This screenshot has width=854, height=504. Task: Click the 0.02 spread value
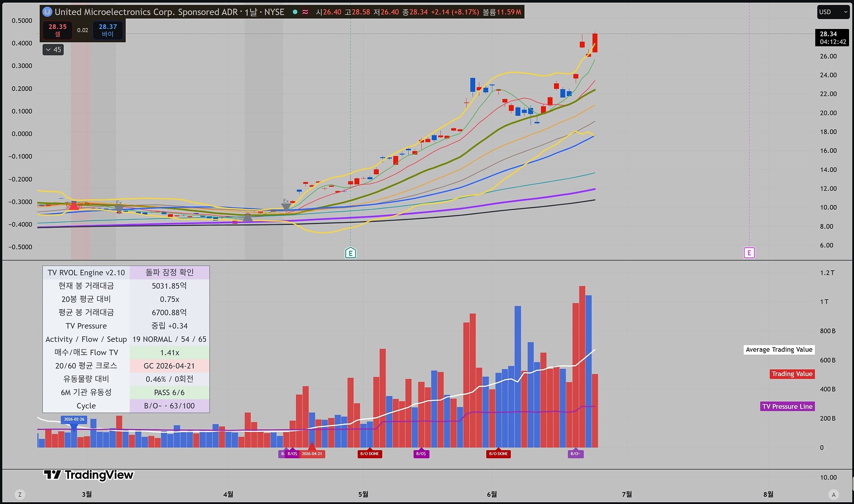click(83, 30)
